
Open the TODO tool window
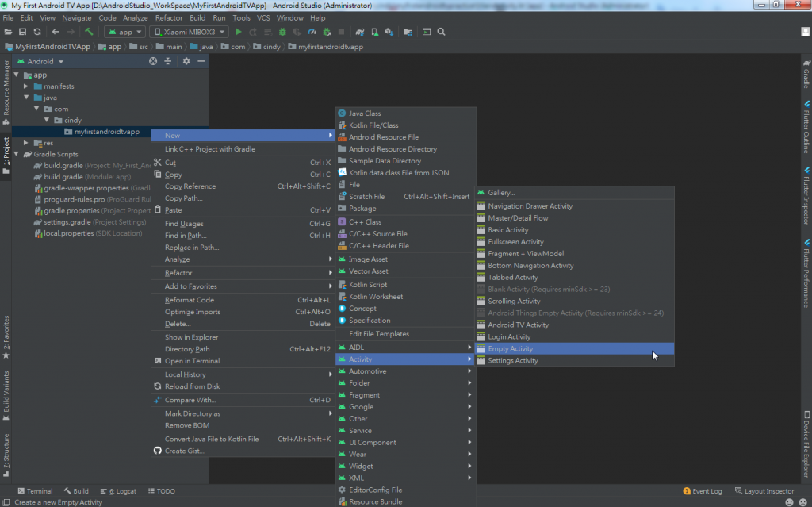coord(162,491)
